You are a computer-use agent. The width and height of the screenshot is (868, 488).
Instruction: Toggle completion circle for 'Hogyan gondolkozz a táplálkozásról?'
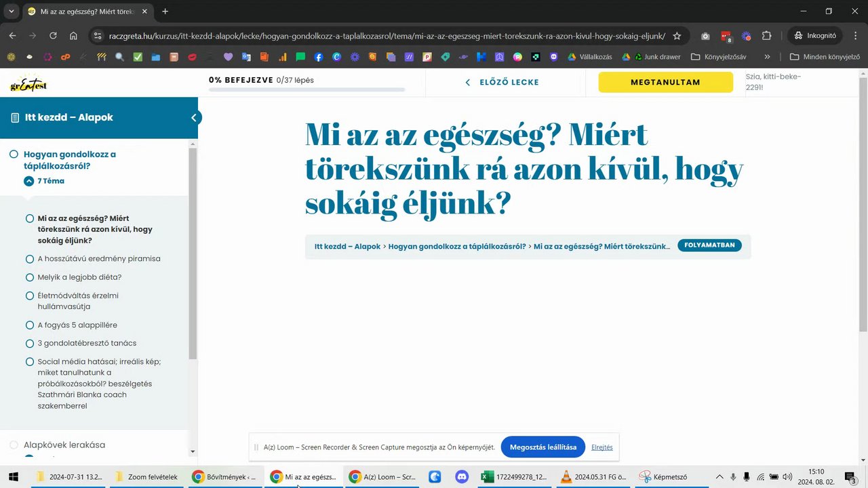click(14, 155)
